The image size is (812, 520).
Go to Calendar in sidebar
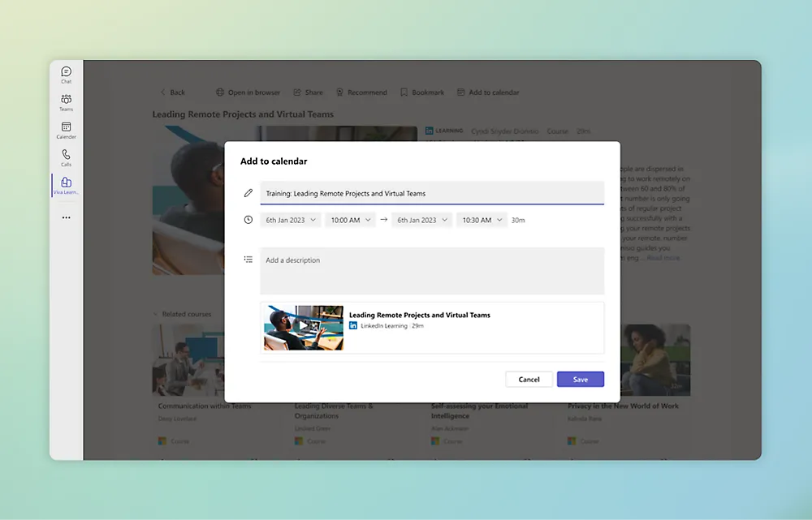click(66, 130)
